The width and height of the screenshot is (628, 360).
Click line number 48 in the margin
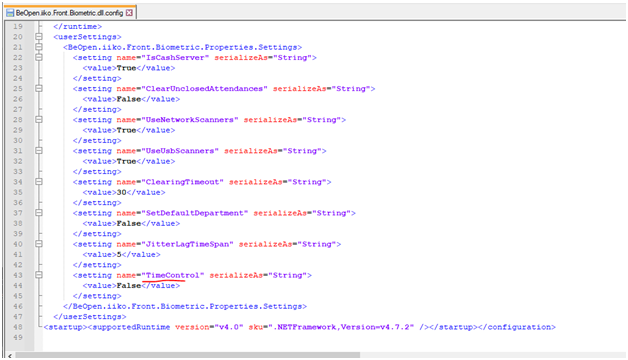point(18,327)
